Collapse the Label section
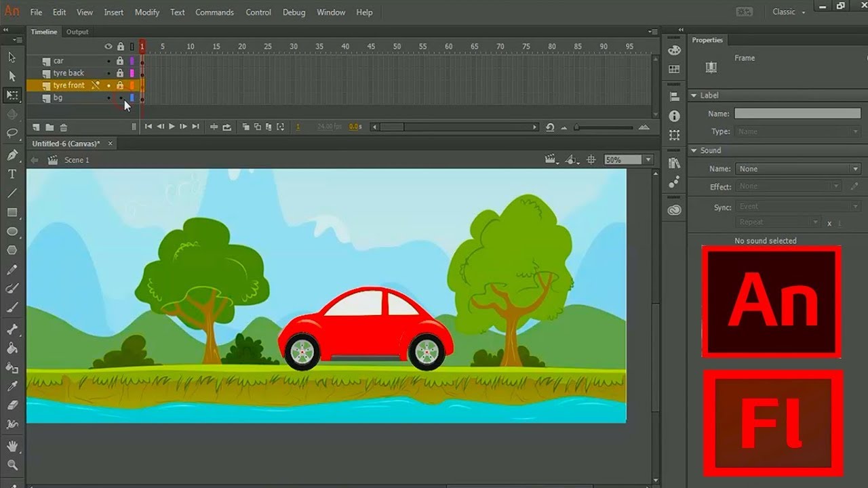This screenshot has width=868, height=488. [x=694, y=96]
